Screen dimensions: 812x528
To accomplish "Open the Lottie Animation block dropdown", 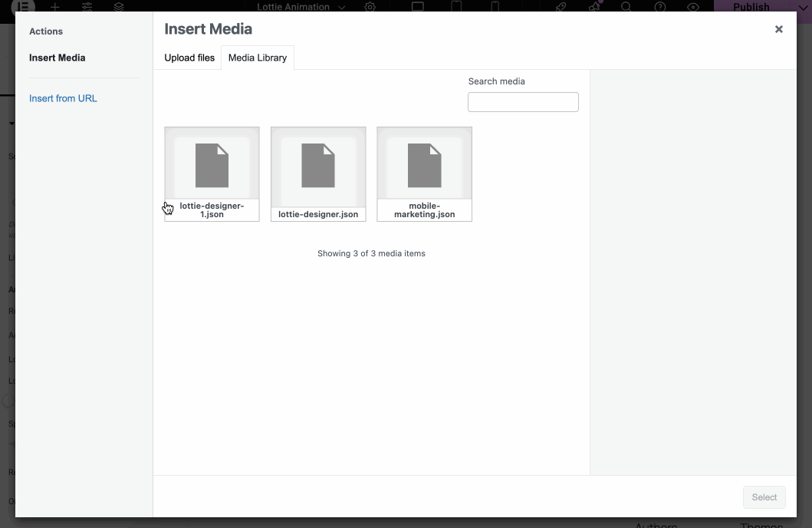I will click(341, 7).
